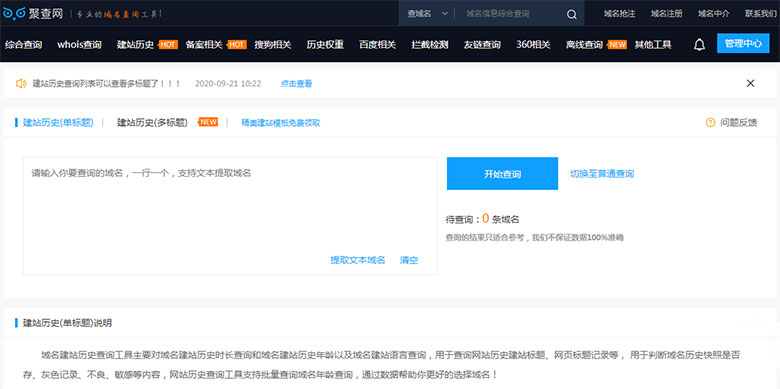The image size is (780, 389).
Task: Switch to the 建站历史(多标题) tab
Action: [x=152, y=122]
